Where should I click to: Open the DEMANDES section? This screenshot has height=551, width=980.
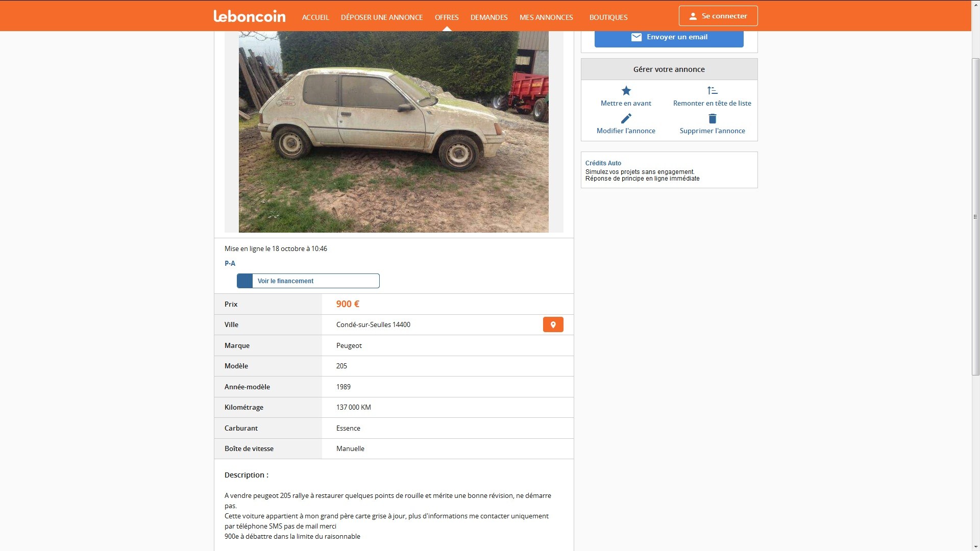point(489,17)
